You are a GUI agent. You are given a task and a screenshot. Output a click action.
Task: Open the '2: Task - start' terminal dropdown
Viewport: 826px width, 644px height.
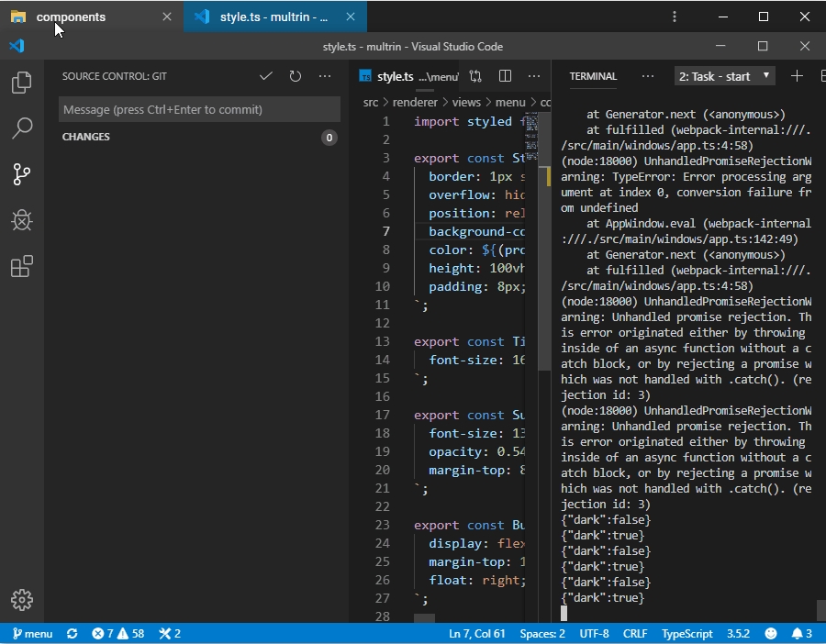[x=725, y=76]
